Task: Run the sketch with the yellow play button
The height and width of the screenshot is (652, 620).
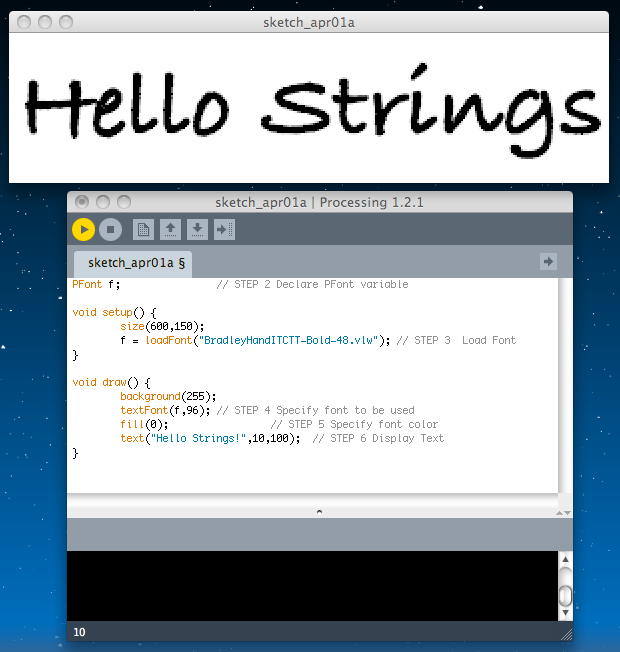Action: click(83, 230)
